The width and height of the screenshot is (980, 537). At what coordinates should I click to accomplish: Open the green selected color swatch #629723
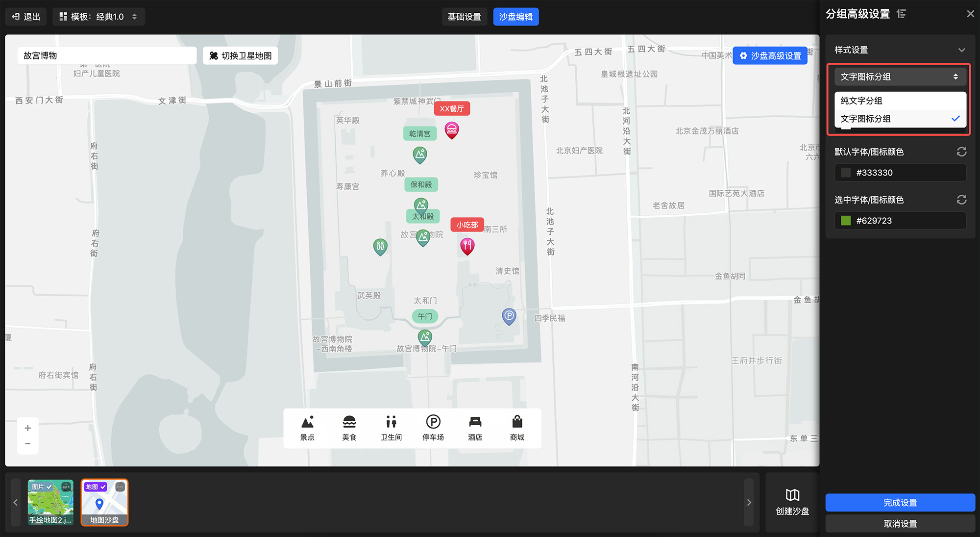[x=846, y=221]
